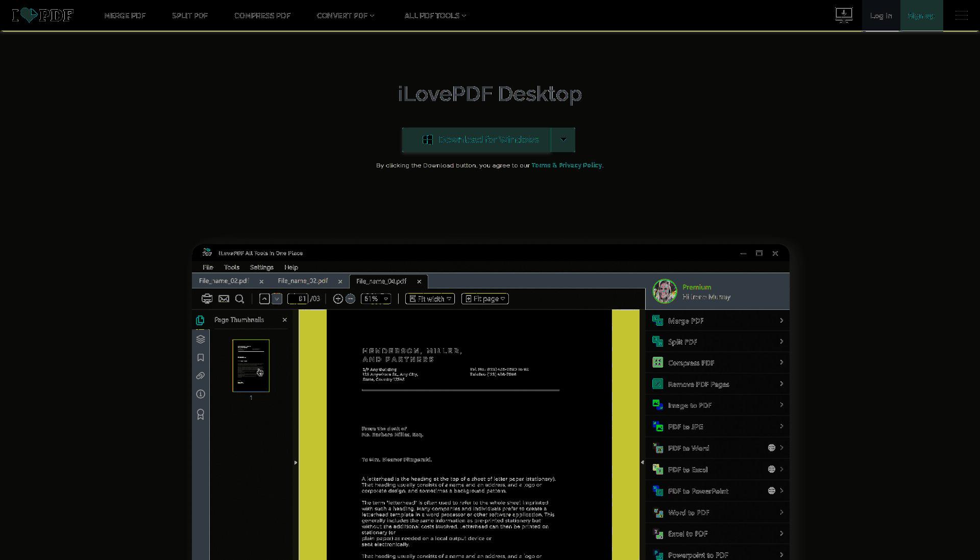Open the Help menu
This screenshot has height=560, width=980.
291,267
